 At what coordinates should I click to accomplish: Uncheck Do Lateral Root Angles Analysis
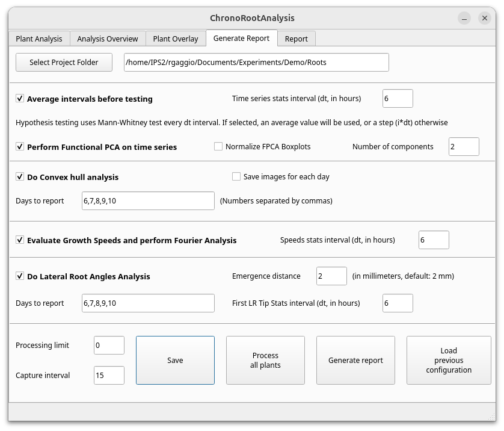[20, 276]
